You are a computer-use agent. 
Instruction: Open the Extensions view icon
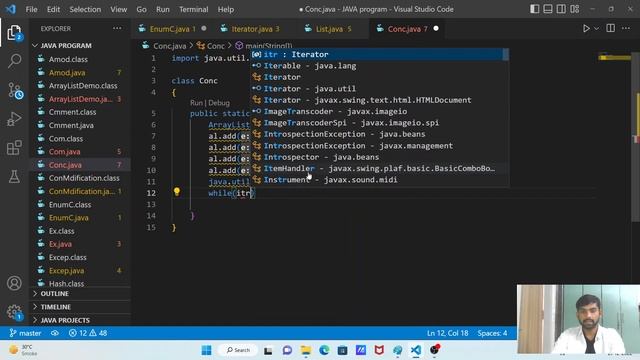click(x=14, y=148)
